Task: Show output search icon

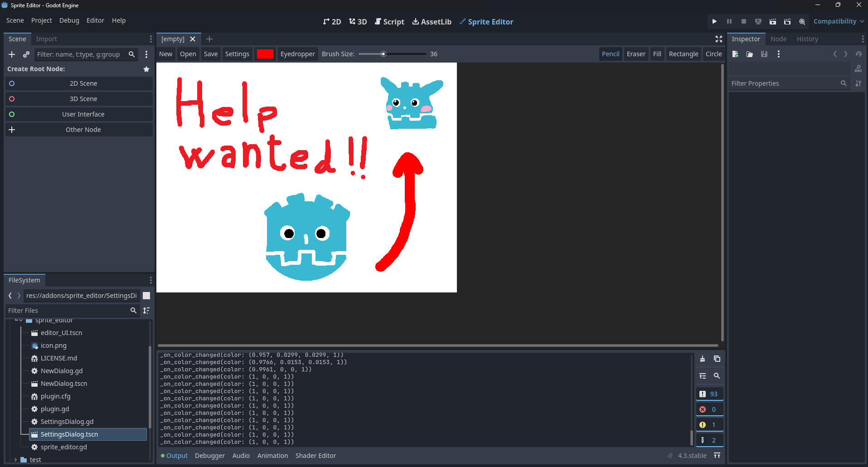Action: [717, 376]
